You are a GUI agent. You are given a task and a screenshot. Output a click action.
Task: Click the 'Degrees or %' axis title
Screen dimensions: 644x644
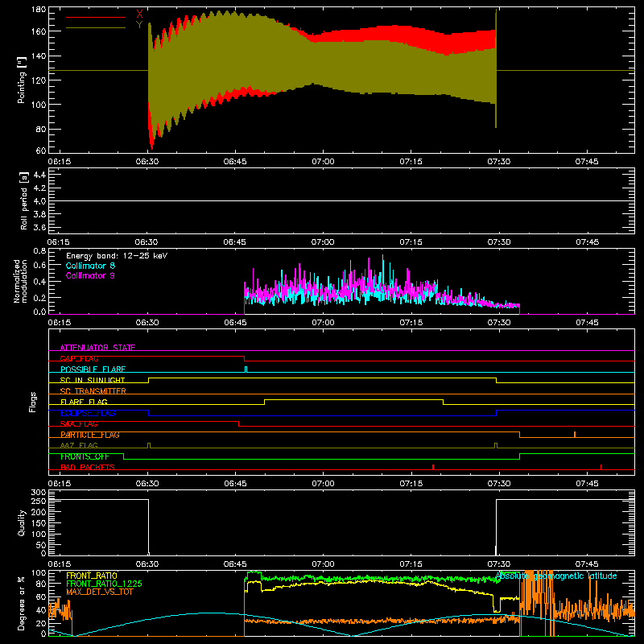22,603
